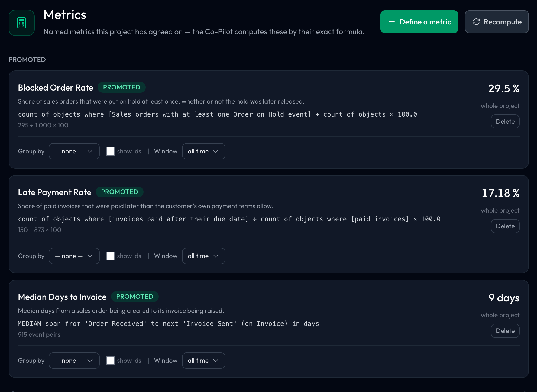The height and width of the screenshot is (392, 537).
Task: Open Window dropdown for Median Days to Invoice
Action: (x=203, y=361)
